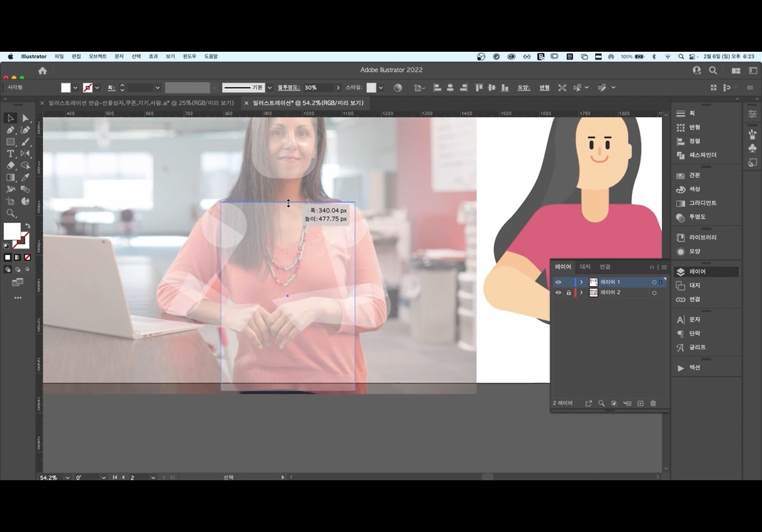Click the Home icon

click(x=42, y=70)
